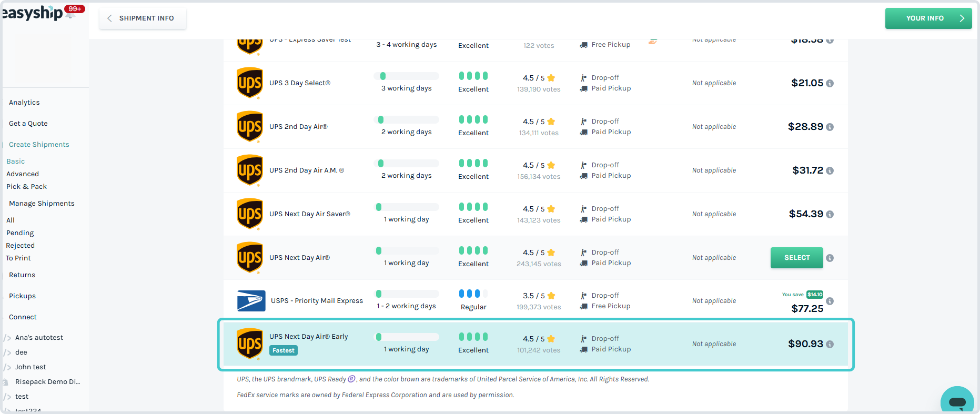Open price info icon next to $31.72
This screenshot has height=414, width=980.
tap(830, 170)
